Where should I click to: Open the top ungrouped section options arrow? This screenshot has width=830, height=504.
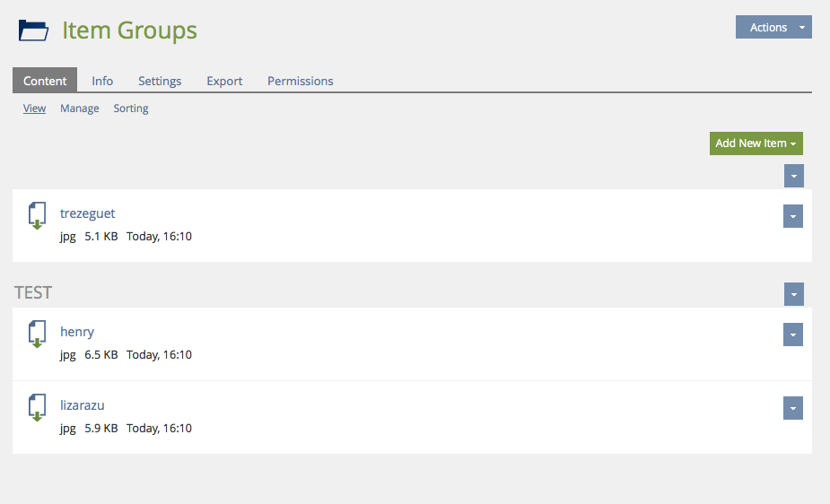(793, 176)
